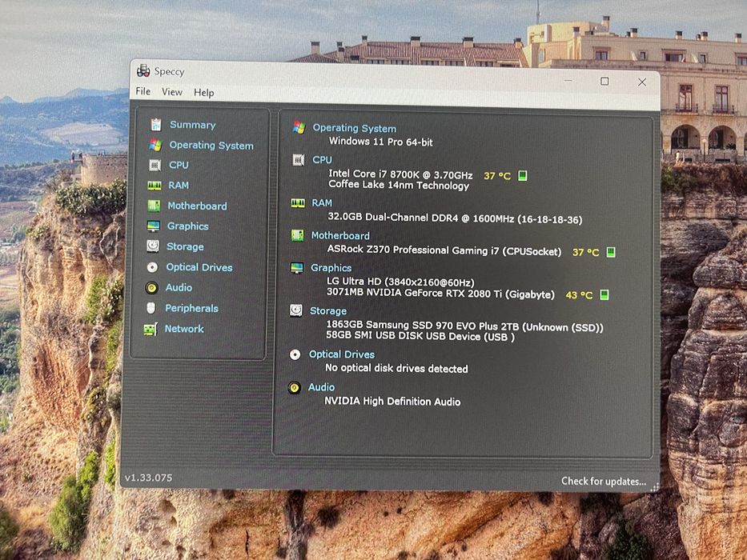
Task: Click the Network card sidebar icon
Action: [x=151, y=329]
